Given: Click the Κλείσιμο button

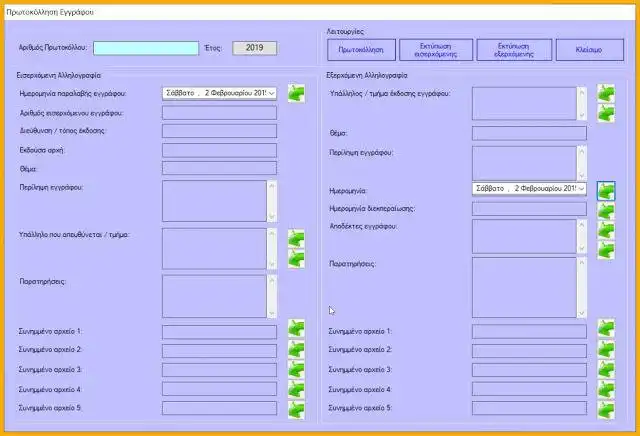Looking at the screenshot, I should tap(590, 50).
